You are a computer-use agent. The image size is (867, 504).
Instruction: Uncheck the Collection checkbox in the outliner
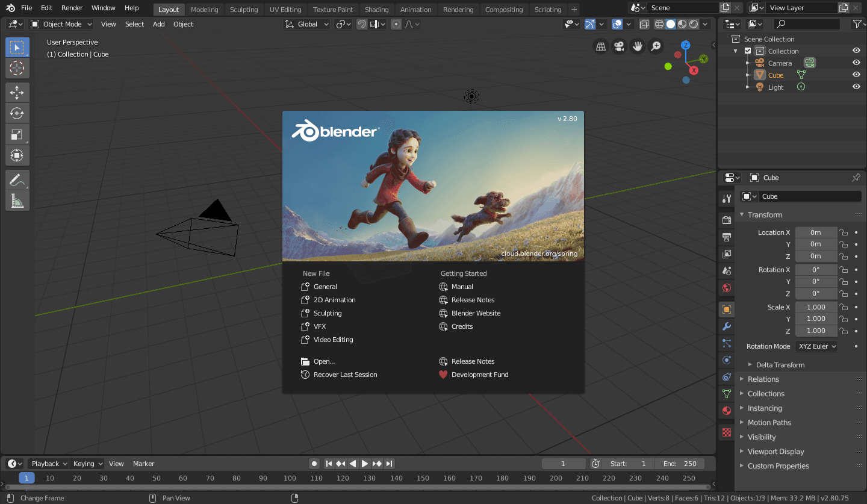(748, 51)
